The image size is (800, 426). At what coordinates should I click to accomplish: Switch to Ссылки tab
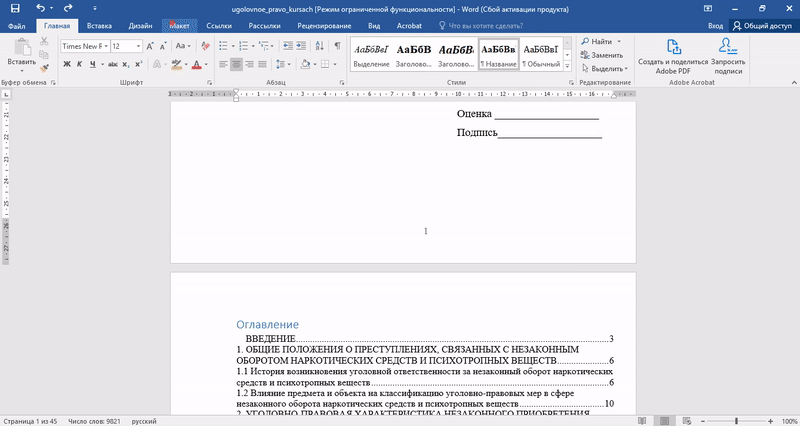[219, 26]
